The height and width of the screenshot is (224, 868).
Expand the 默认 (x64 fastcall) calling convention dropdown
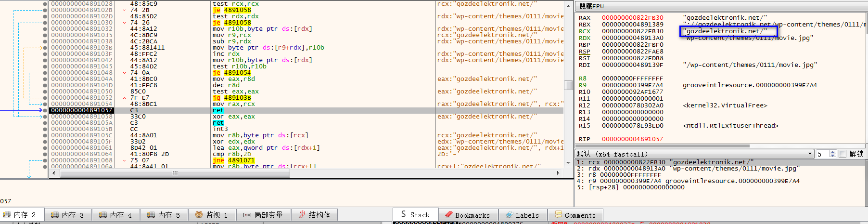tap(694, 154)
